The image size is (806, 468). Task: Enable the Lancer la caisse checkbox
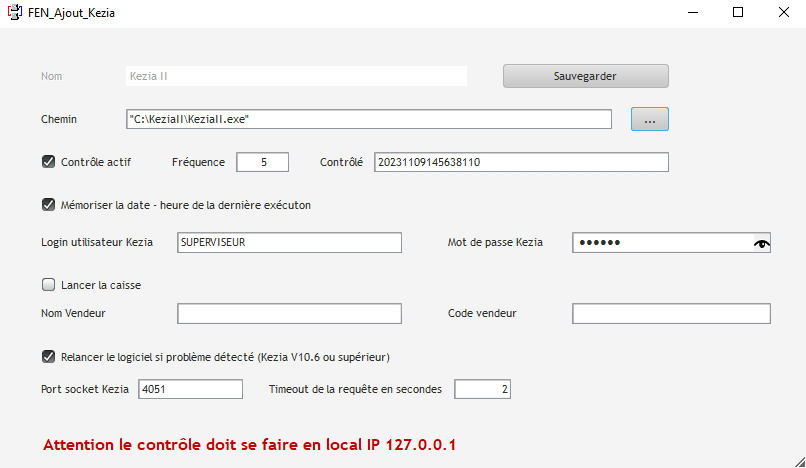[x=49, y=284]
